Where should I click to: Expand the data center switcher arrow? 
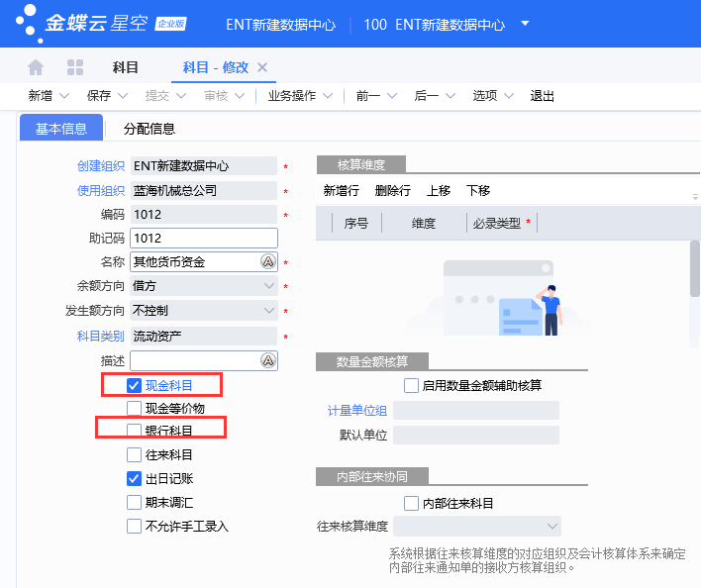(525, 23)
